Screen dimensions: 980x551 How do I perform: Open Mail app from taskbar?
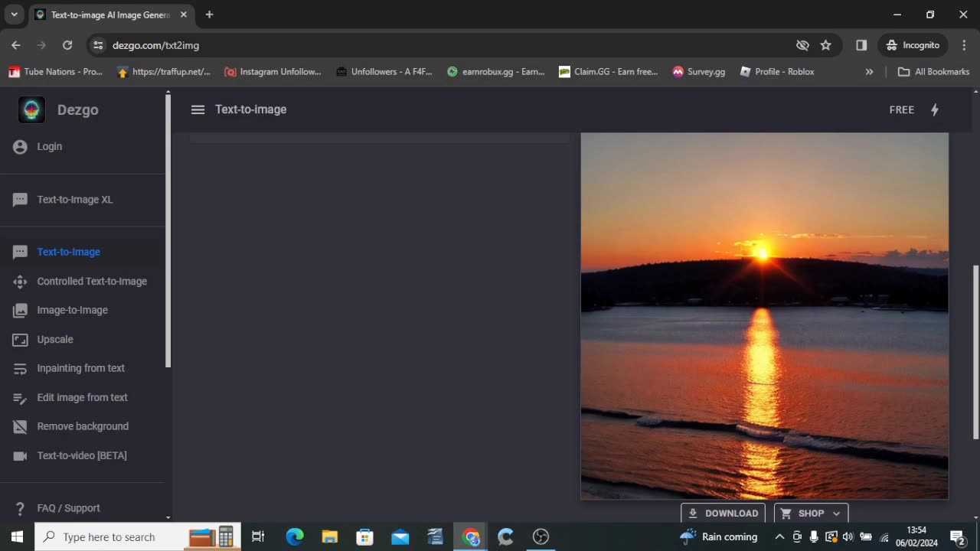[x=400, y=536]
